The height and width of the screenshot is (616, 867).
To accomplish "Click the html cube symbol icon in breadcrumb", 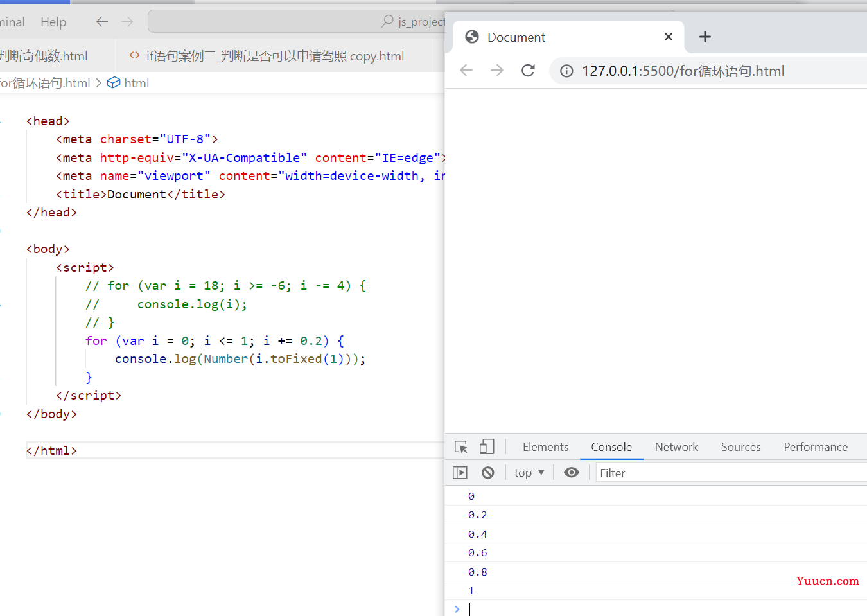I will (x=113, y=83).
